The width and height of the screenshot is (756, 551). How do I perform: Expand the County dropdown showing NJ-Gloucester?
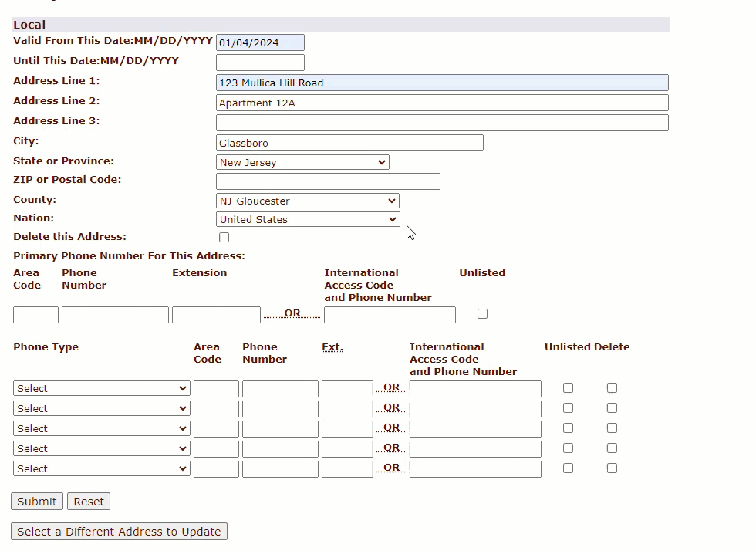click(308, 201)
